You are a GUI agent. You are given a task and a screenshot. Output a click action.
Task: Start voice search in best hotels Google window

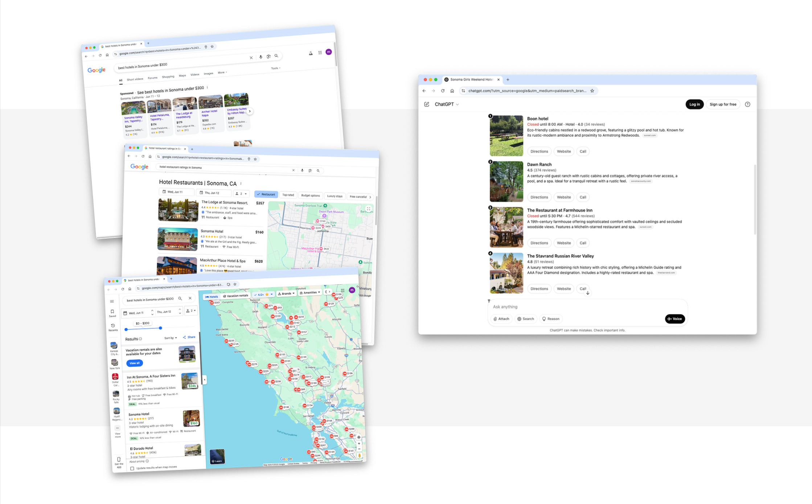click(261, 57)
